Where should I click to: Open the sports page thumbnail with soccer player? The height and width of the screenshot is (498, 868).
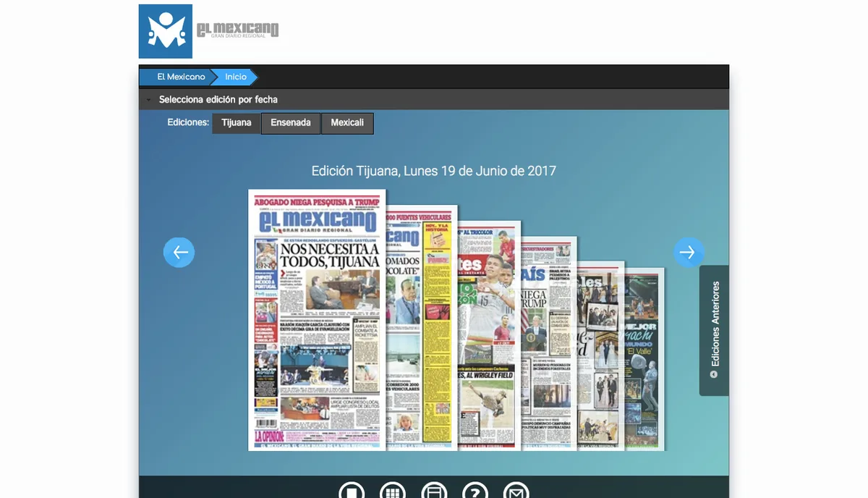[488, 335]
